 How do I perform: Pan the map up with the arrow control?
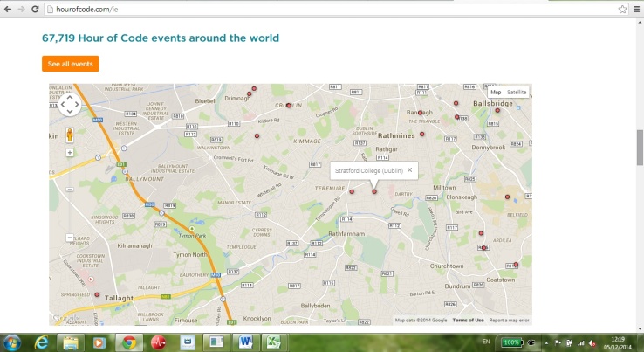[70, 98]
